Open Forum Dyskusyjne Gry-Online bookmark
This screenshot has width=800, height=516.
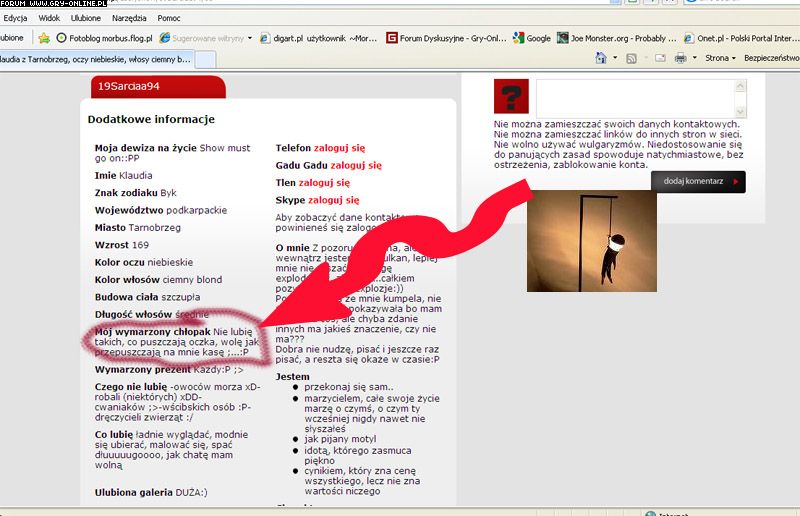(x=446, y=38)
